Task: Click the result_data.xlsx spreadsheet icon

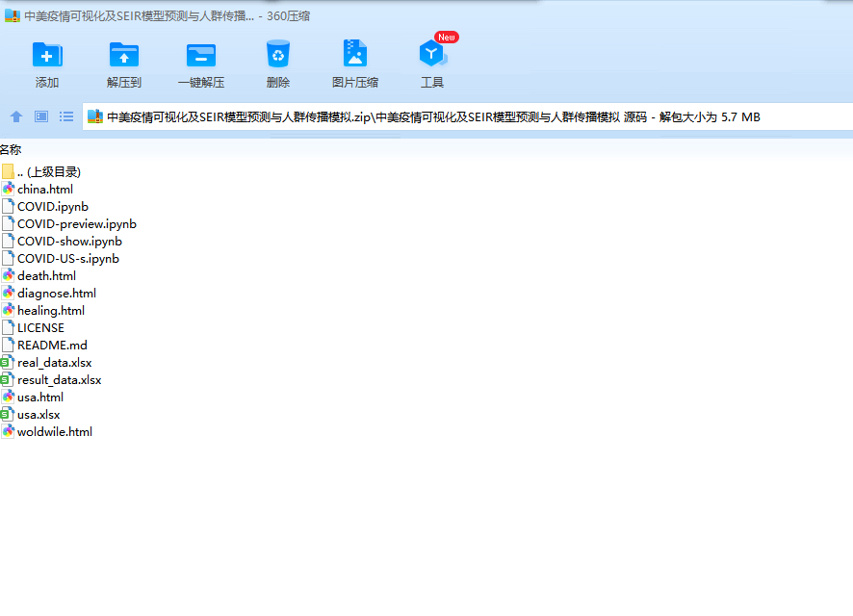Action: [x=7, y=379]
